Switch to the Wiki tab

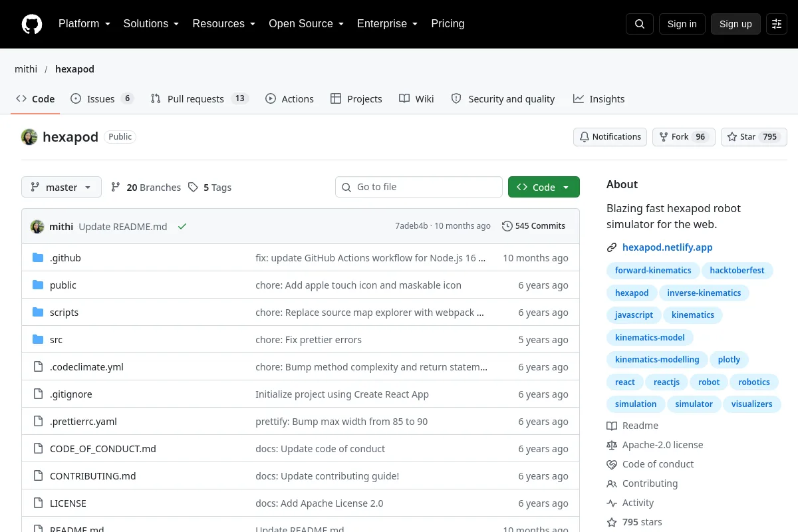[416, 99]
